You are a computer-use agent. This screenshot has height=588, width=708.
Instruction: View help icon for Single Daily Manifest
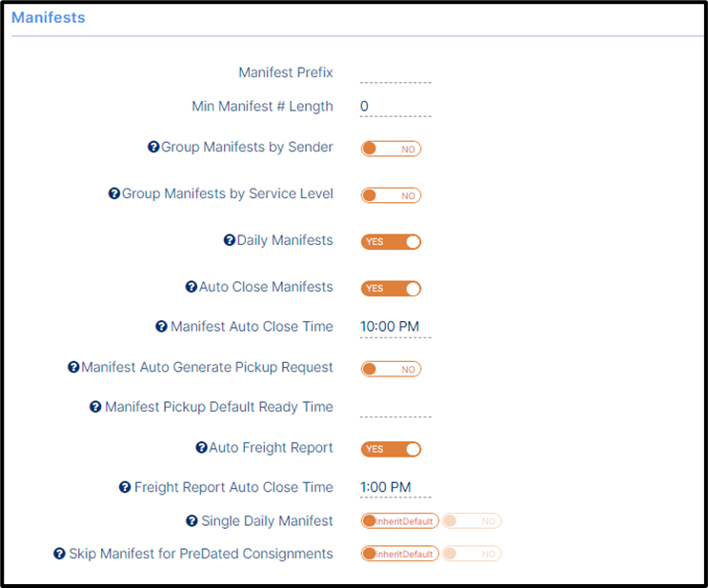click(x=192, y=520)
